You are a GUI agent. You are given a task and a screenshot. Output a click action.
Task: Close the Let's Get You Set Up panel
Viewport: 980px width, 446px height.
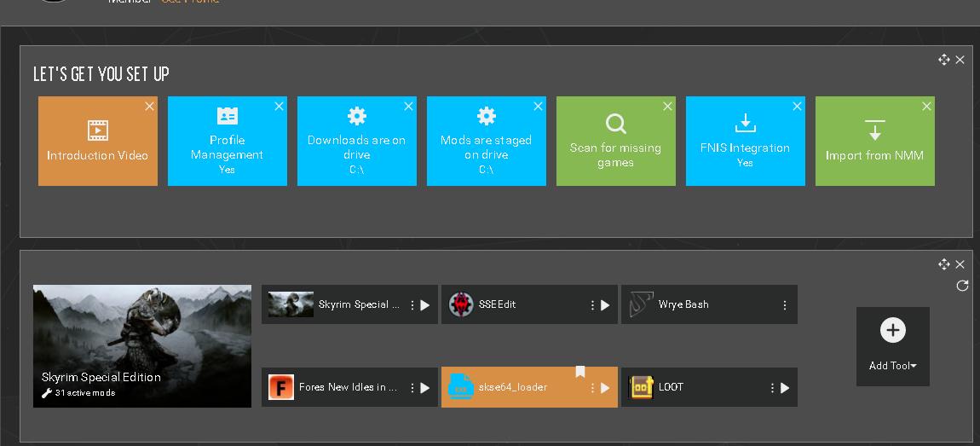click(x=960, y=60)
